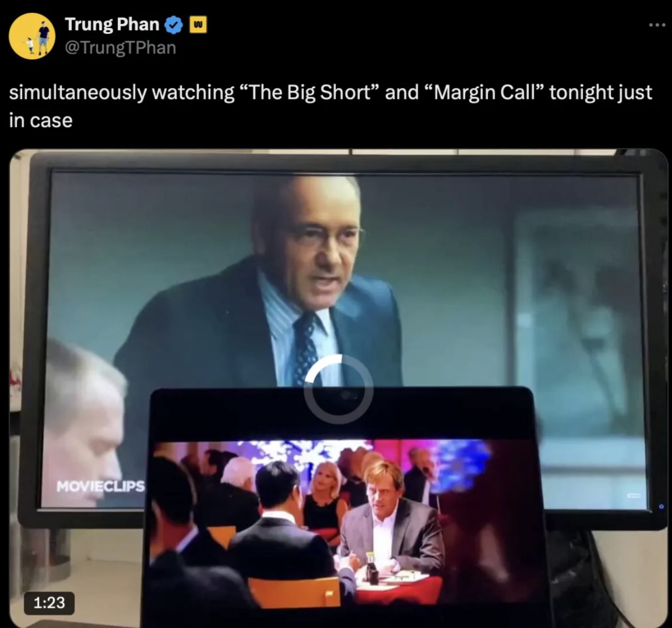Click the blue verified checkmark badge
Screen dimensions: 672x628
tap(174, 24)
